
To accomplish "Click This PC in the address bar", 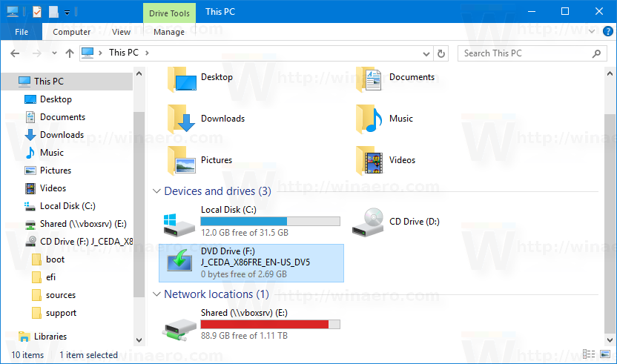I will (x=124, y=53).
